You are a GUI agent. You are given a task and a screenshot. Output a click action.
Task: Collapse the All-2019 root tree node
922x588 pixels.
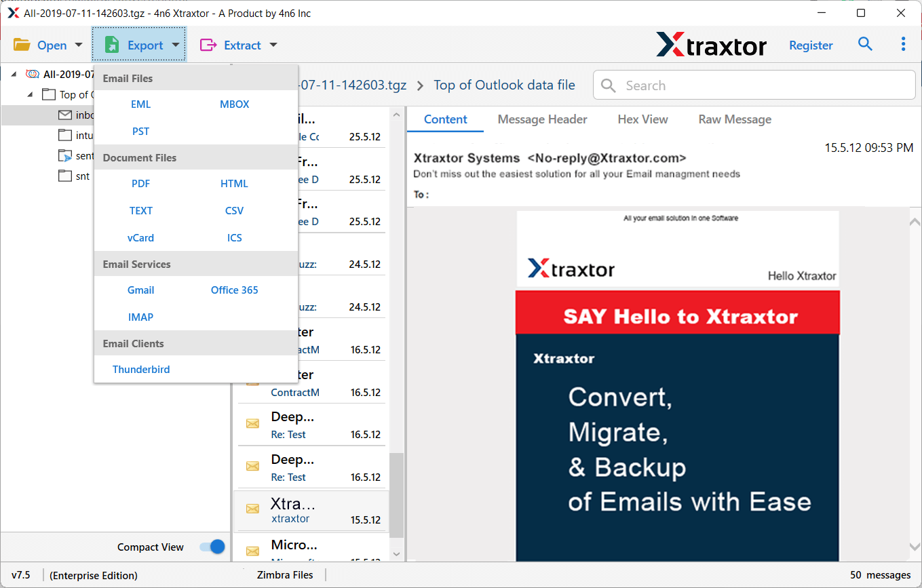pyautogui.click(x=15, y=74)
